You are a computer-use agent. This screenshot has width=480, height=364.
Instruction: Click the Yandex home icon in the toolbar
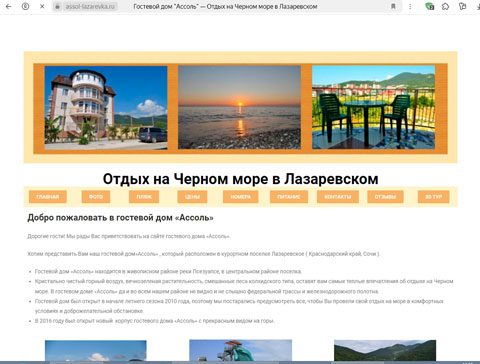coord(25,6)
